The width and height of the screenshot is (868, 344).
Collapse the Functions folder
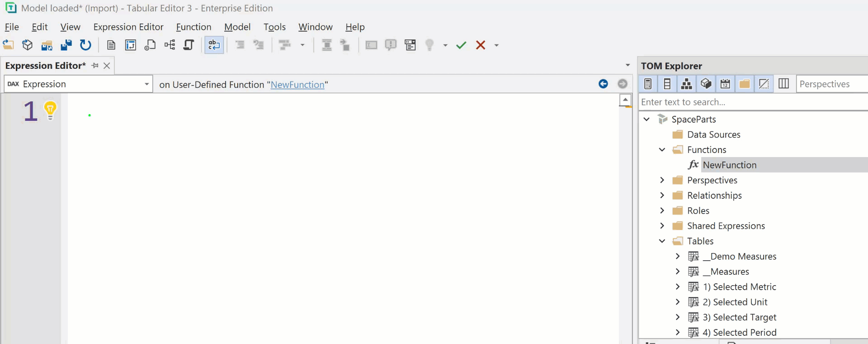(662, 150)
